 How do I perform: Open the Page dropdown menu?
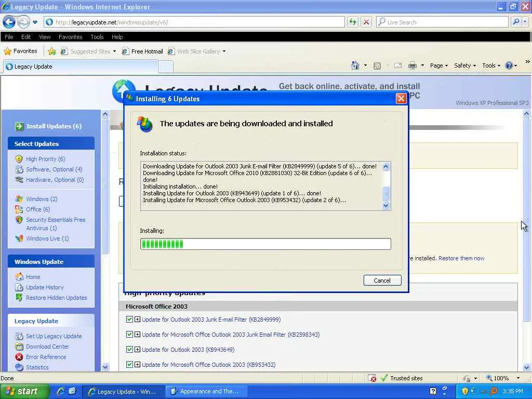tap(438, 65)
